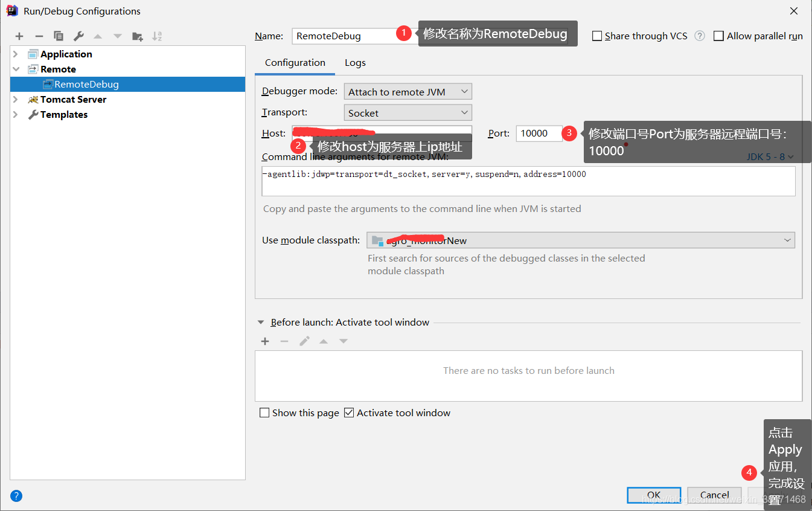Edit before-launch task pencil icon
This screenshot has width=812, height=511.
coord(304,341)
